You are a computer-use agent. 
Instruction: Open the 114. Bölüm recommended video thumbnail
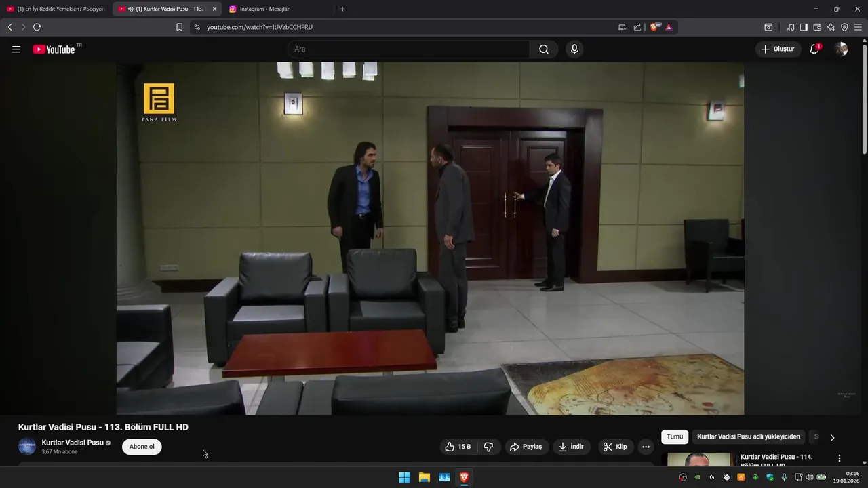click(699, 460)
